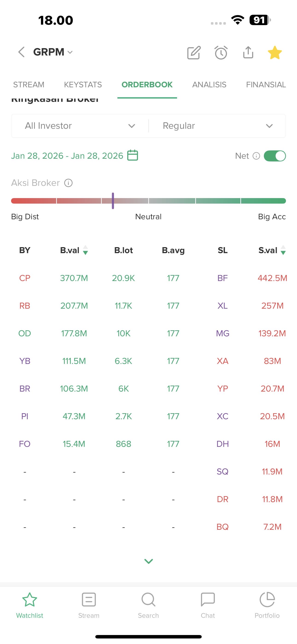
Task: Set a price alert via alarm clock icon
Action: click(221, 53)
